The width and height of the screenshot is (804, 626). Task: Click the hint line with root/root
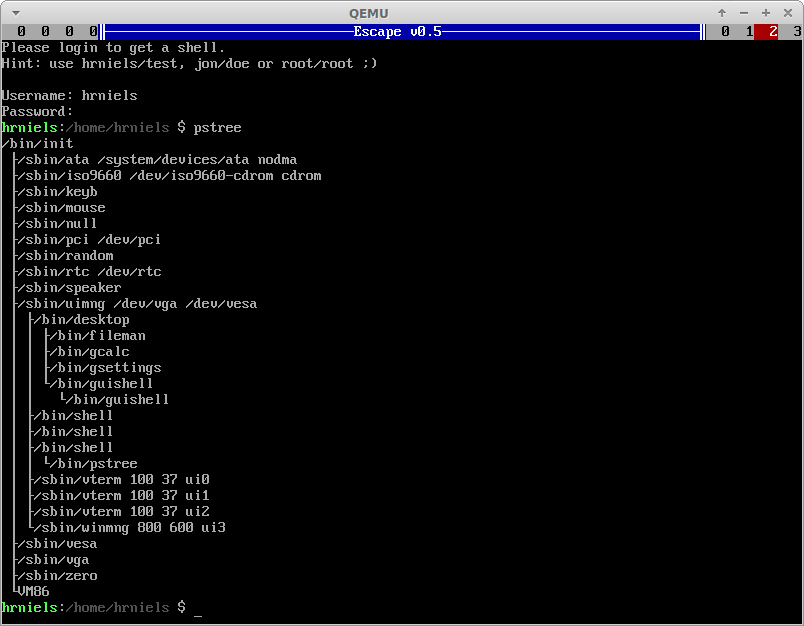coord(189,64)
